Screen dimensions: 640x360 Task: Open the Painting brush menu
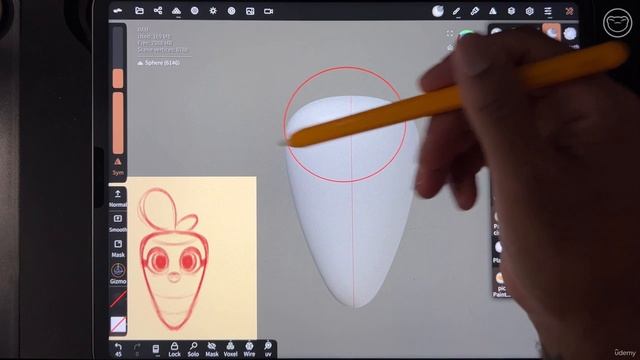475,11
